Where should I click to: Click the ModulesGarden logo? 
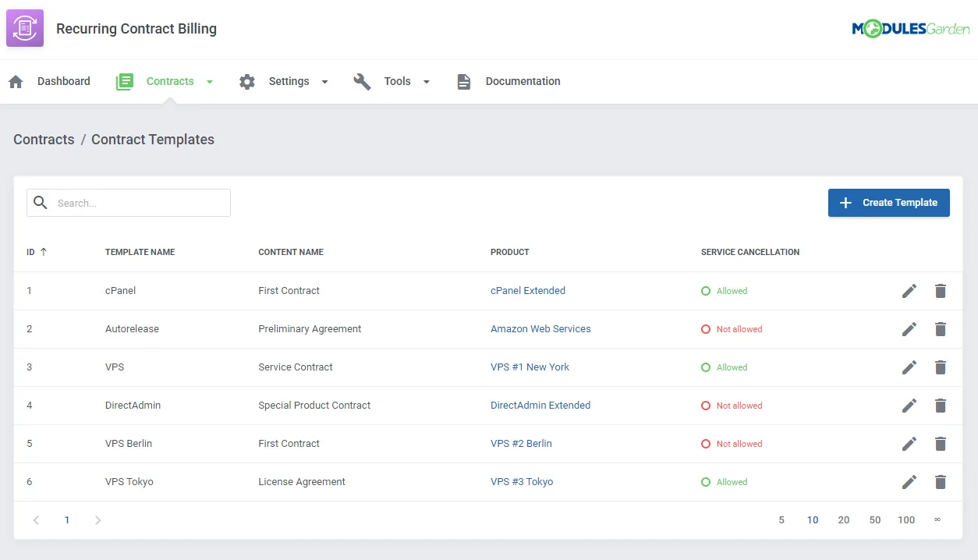[911, 29]
